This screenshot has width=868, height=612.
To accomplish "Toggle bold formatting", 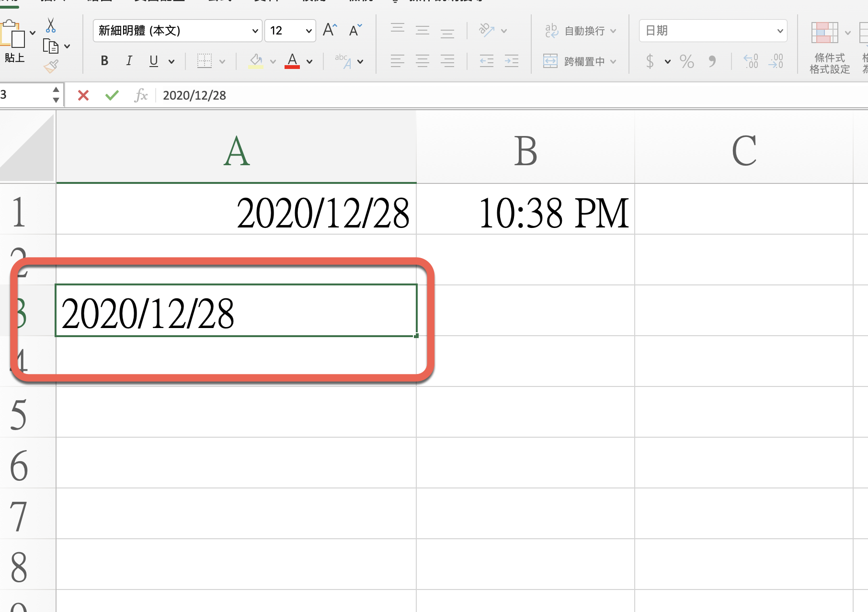I will pos(104,61).
